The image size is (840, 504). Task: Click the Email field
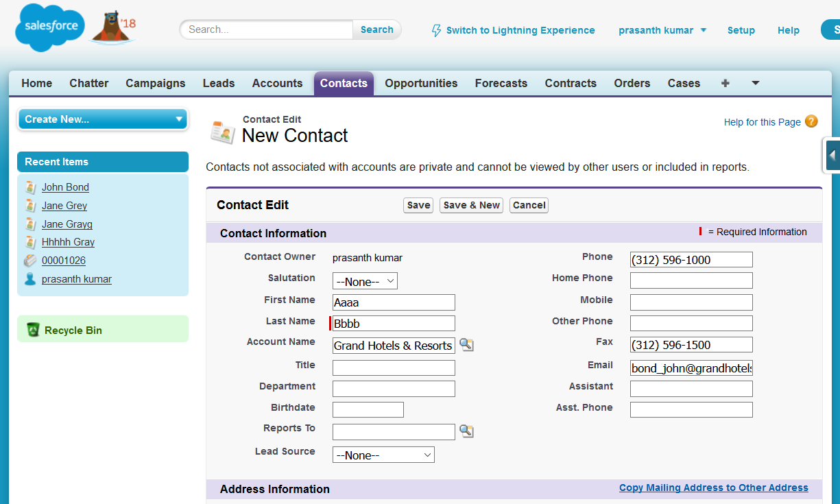[x=691, y=368]
